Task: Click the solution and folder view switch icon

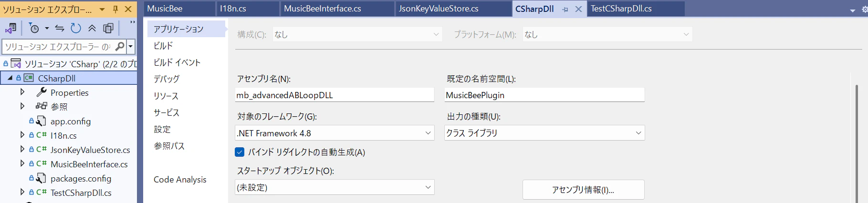Action: click(x=10, y=29)
